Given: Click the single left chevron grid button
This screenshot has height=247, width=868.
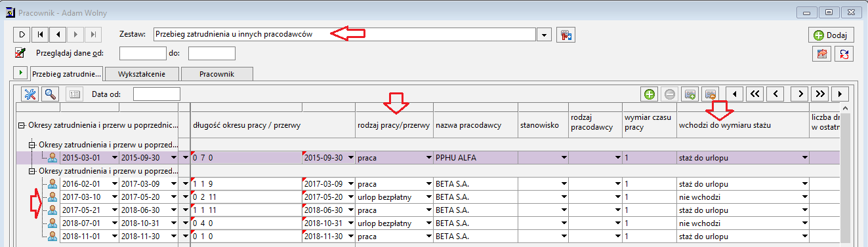Looking at the screenshot, I should click(775, 94).
